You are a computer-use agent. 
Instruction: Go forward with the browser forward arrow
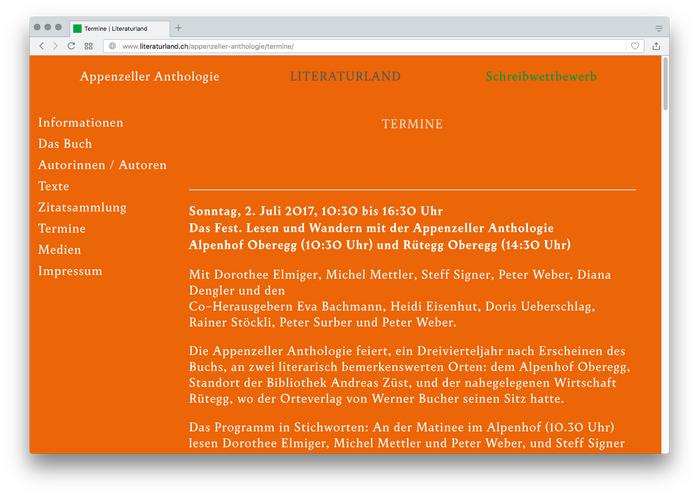55,46
